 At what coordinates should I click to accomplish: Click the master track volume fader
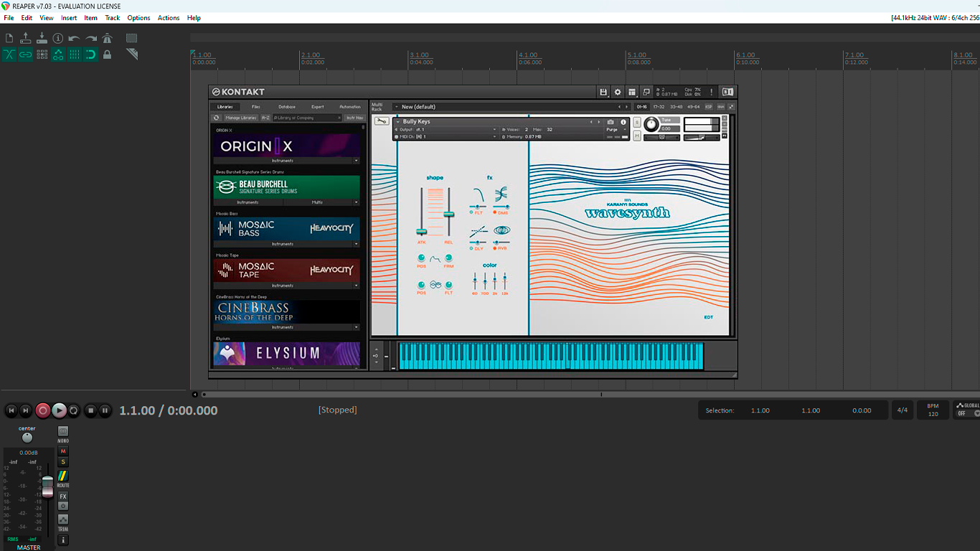pyautogui.click(x=47, y=486)
